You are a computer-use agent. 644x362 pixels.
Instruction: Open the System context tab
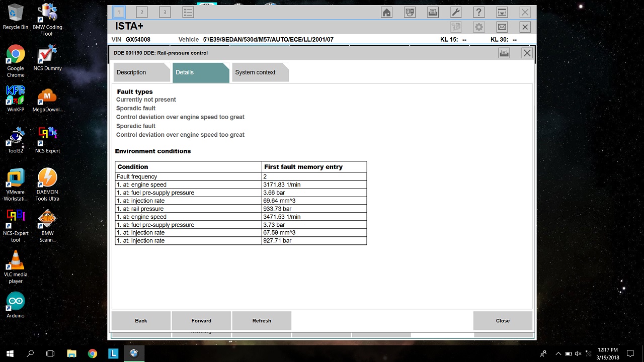[255, 72]
